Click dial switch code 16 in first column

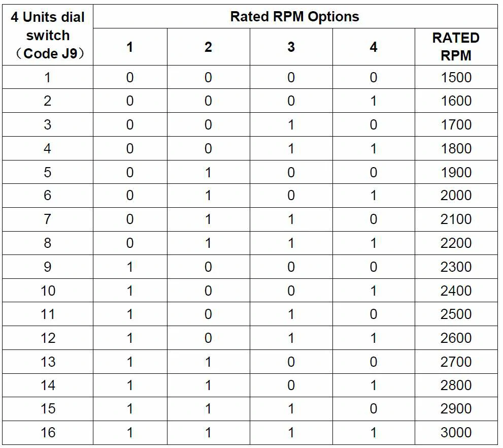pyautogui.click(x=48, y=432)
